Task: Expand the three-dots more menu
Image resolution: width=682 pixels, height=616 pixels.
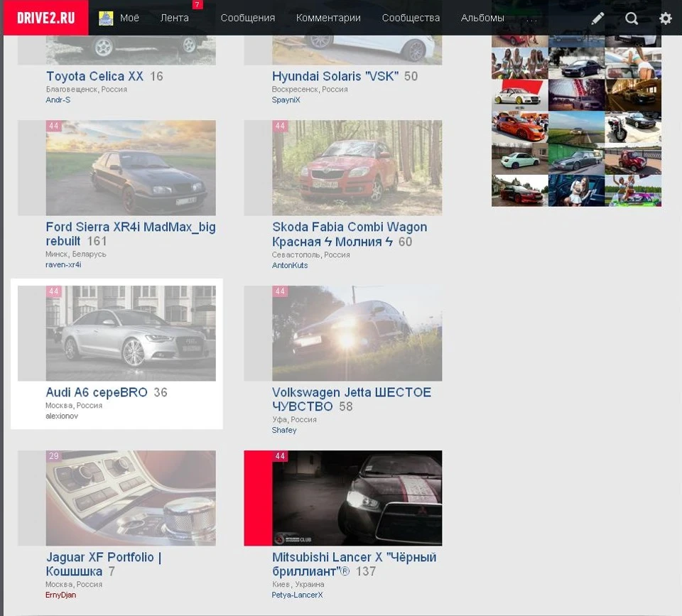Action: tap(531, 19)
